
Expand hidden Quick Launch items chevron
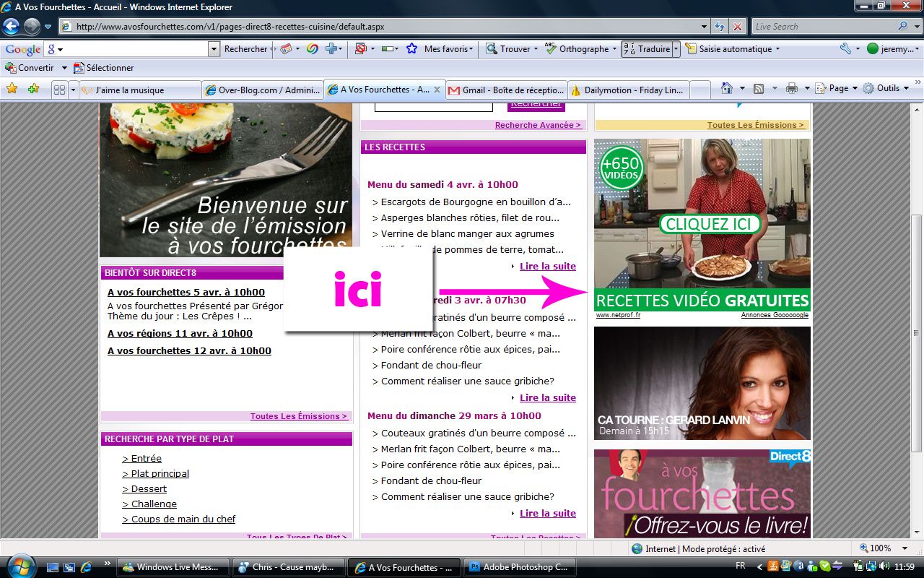pyautogui.click(x=108, y=564)
